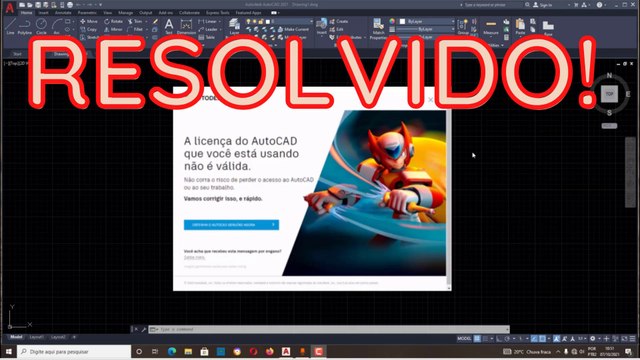Image resolution: width=640 pixels, height=360 pixels.
Task: Select the Polyline tool
Action: (x=24, y=26)
